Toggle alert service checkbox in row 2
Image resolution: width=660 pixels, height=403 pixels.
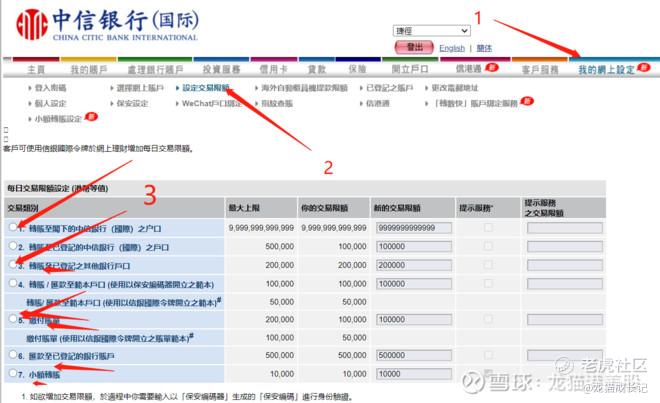coord(488,246)
